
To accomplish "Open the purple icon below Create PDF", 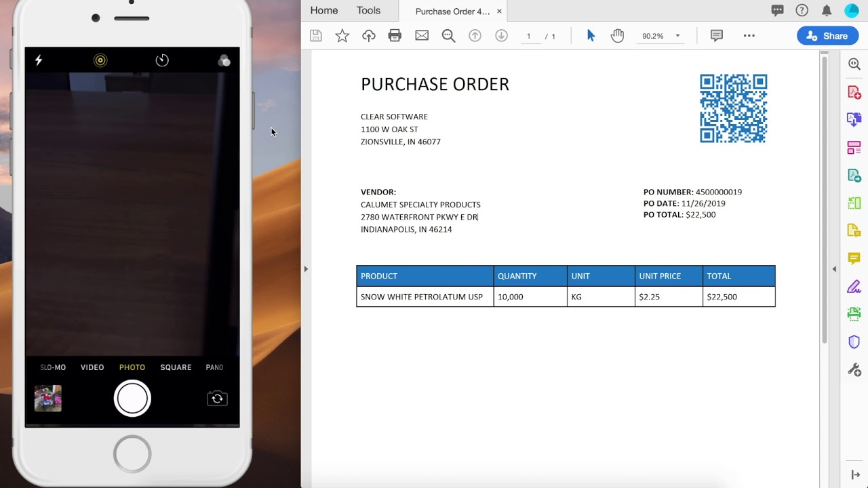I will click(x=854, y=120).
